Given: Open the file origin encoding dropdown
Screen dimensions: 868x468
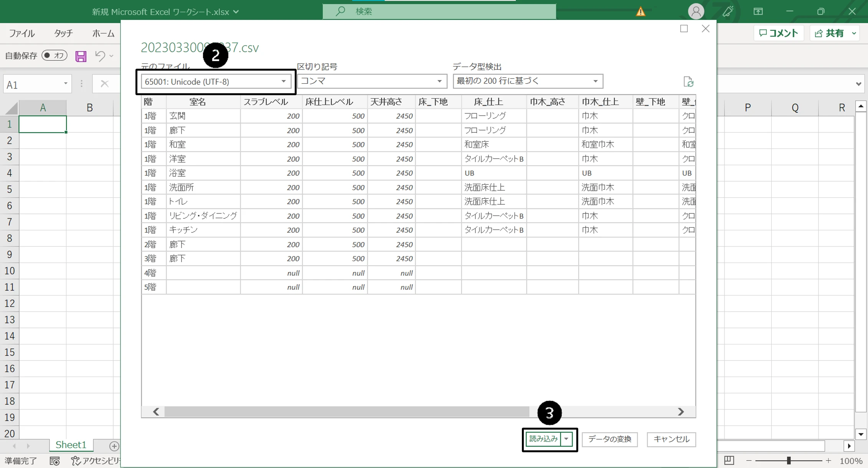Looking at the screenshot, I should pos(216,82).
